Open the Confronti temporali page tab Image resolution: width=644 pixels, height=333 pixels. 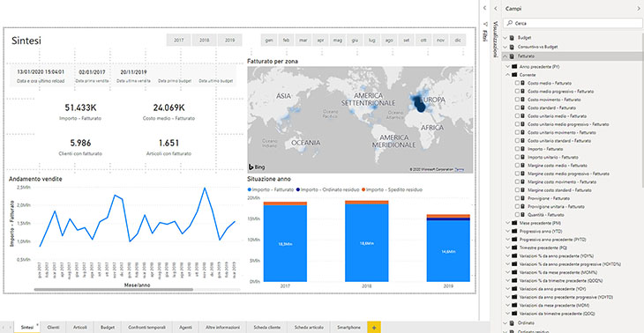146,327
